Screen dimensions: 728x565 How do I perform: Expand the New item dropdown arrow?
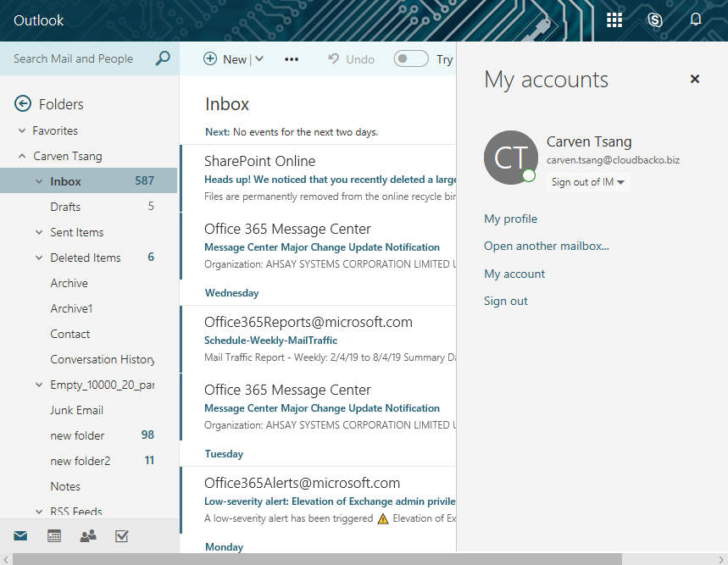pos(259,59)
